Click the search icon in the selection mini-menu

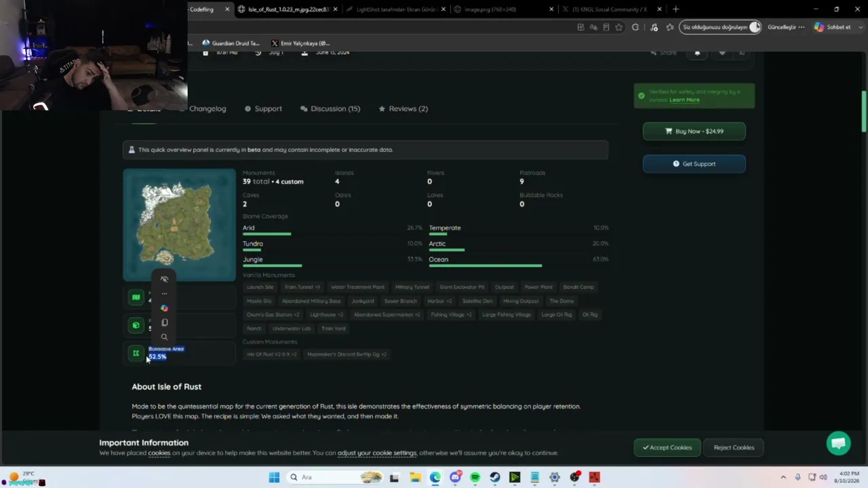[x=164, y=337]
